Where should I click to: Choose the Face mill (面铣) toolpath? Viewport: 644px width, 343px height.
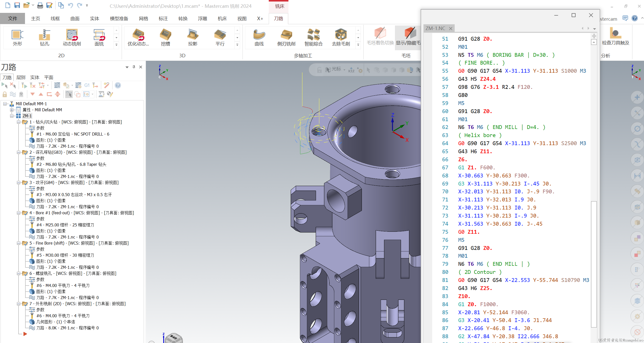coord(99,38)
